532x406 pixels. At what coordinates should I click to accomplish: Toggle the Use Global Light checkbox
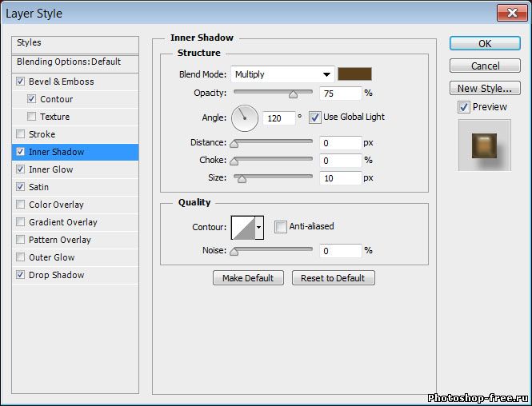click(x=314, y=117)
